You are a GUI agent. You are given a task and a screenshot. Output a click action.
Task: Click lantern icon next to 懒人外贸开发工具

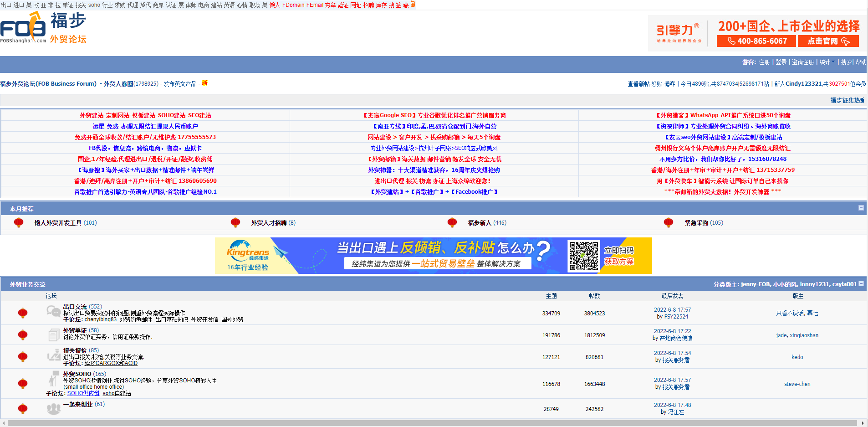coord(19,222)
